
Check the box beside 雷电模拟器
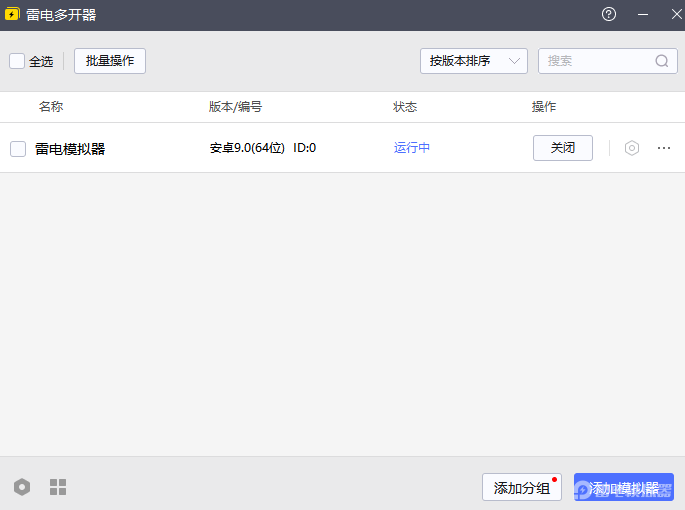[18, 149]
